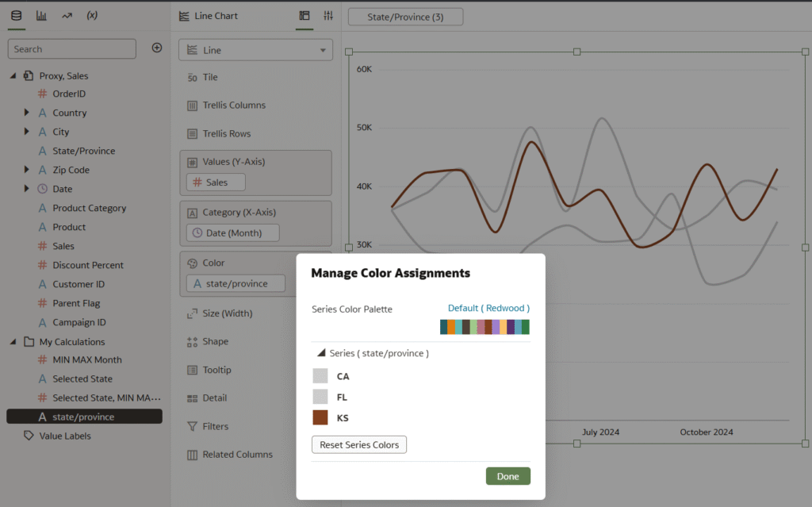
Task: Click the Color palette section icon
Action: (192, 263)
